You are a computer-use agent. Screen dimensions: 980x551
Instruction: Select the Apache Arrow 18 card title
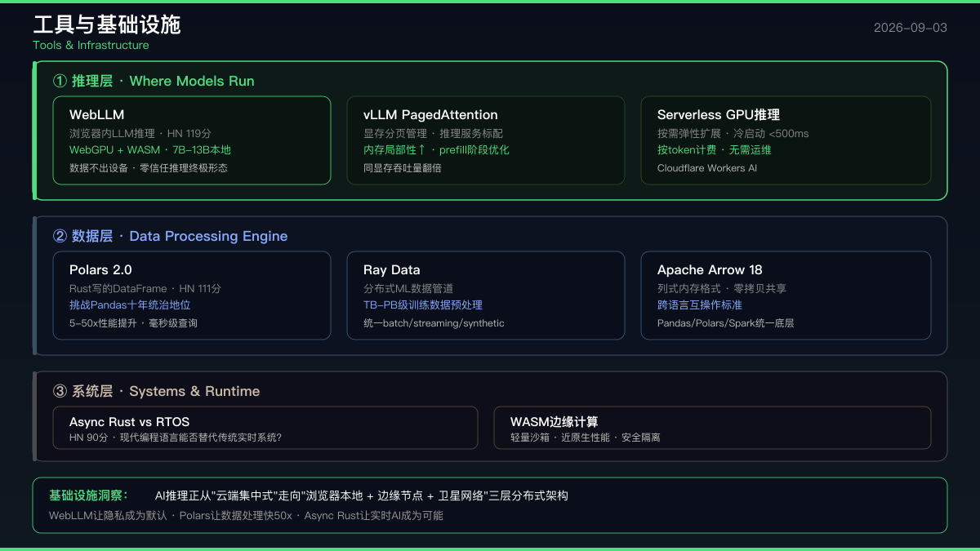pyautogui.click(x=710, y=270)
